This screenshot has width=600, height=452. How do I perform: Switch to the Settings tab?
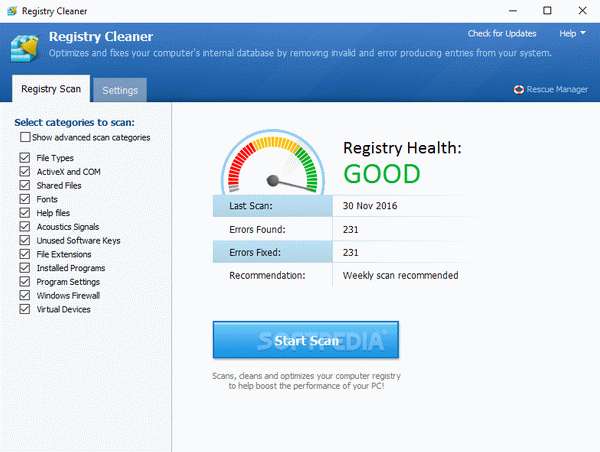tap(120, 90)
